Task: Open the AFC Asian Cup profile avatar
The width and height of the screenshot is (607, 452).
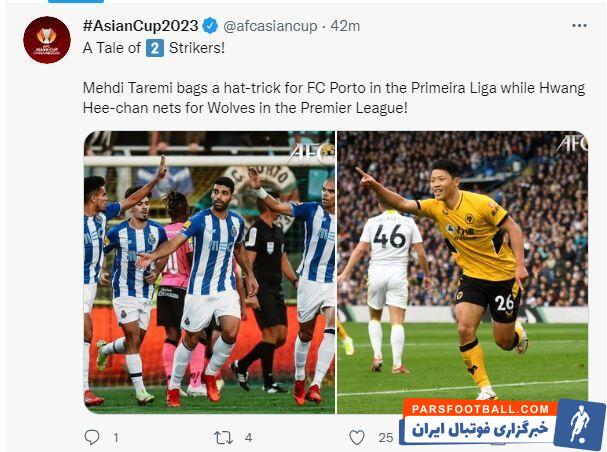Action: (47, 40)
